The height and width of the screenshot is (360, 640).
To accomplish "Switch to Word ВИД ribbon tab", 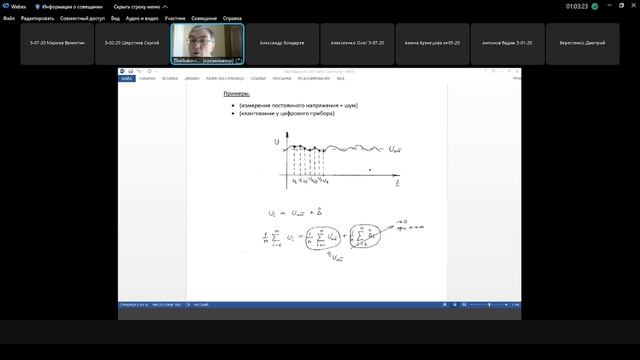I will pyautogui.click(x=340, y=78).
